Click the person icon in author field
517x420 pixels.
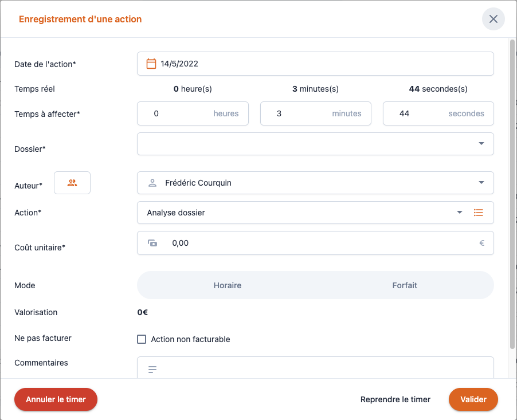152,183
